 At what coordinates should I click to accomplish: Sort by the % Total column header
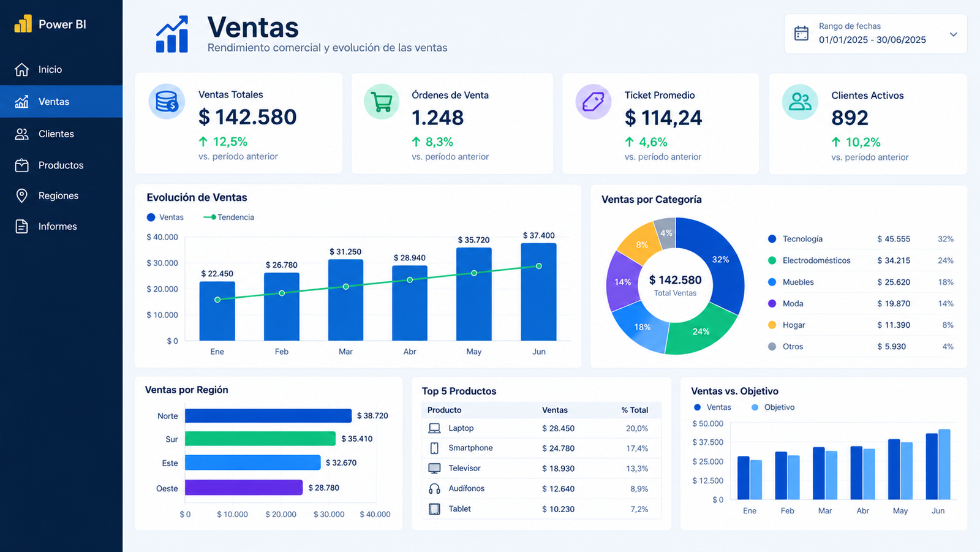[x=635, y=410]
